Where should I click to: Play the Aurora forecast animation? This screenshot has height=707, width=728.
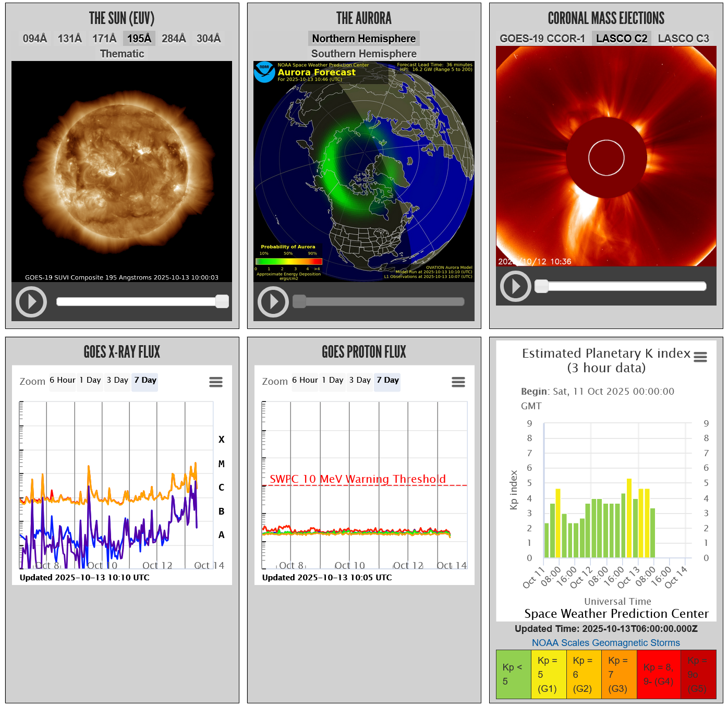tap(273, 302)
